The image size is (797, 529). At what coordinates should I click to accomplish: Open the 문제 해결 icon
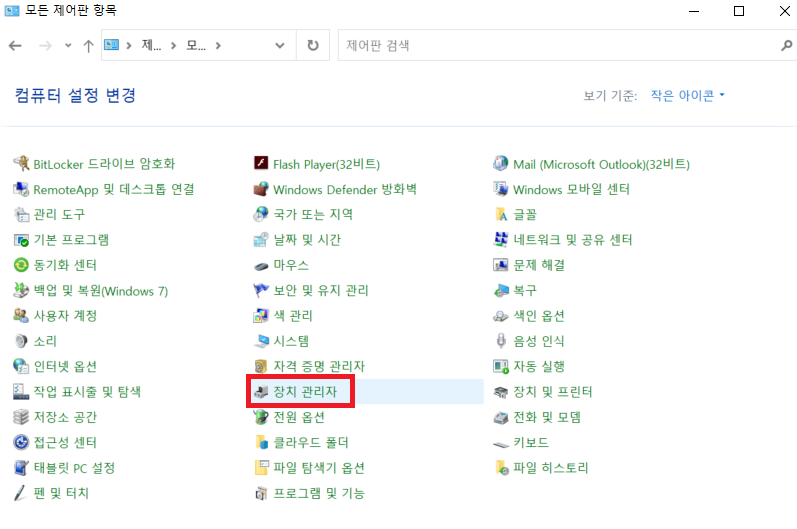click(x=501, y=265)
